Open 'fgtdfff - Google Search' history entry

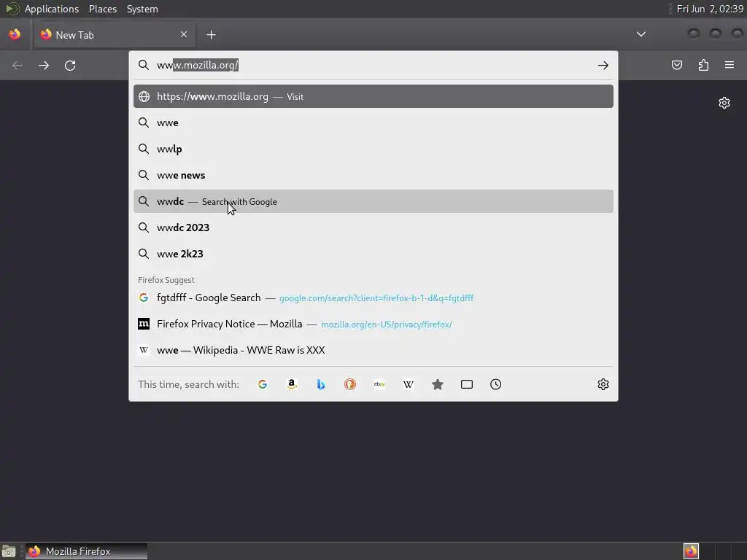(373, 297)
